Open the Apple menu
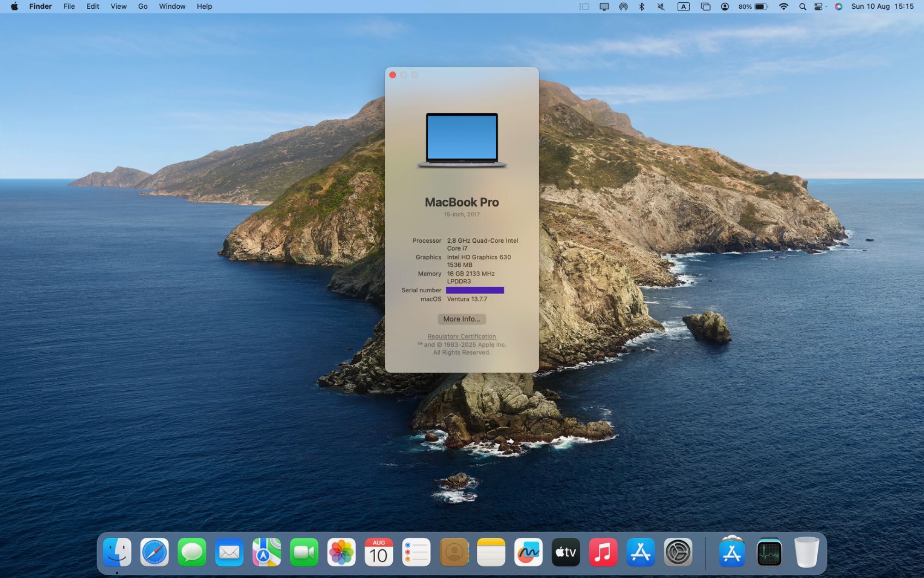The height and width of the screenshot is (578, 924). coord(14,6)
